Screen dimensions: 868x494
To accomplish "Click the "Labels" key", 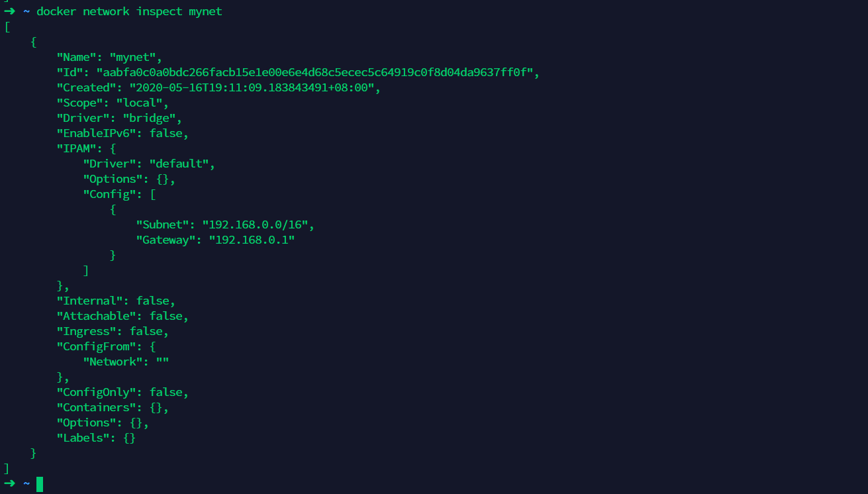I will coord(83,438).
